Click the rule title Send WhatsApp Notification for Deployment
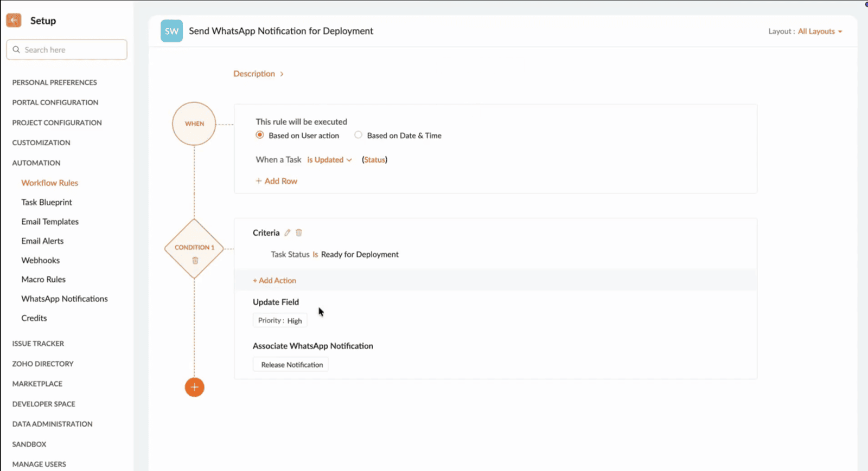Screen dimensions: 868x471 point(281,31)
